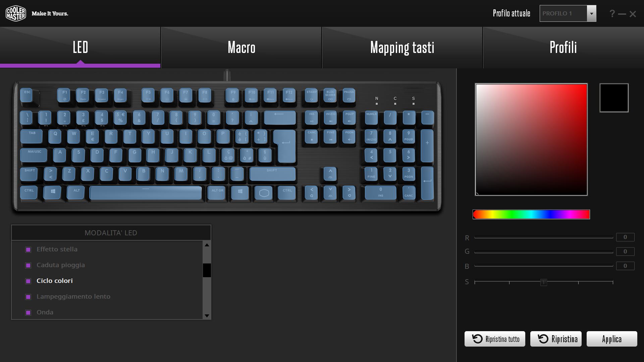Select the up arrow key

pos(330,174)
